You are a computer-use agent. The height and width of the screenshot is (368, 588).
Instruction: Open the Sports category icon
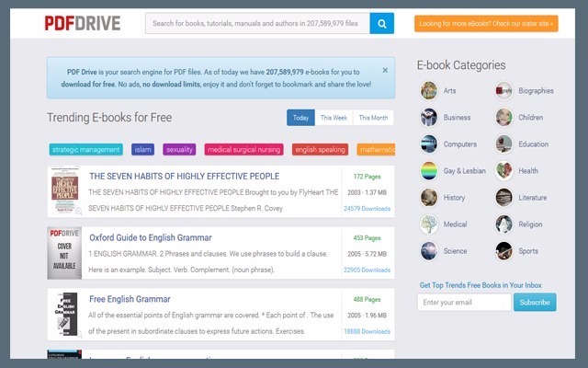[x=503, y=250]
